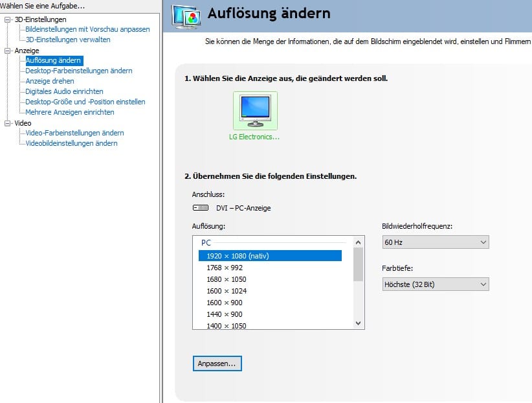
Task: Open the Bildwiederholfrequenz 60 Hz dropdown
Action: point(436,242)
